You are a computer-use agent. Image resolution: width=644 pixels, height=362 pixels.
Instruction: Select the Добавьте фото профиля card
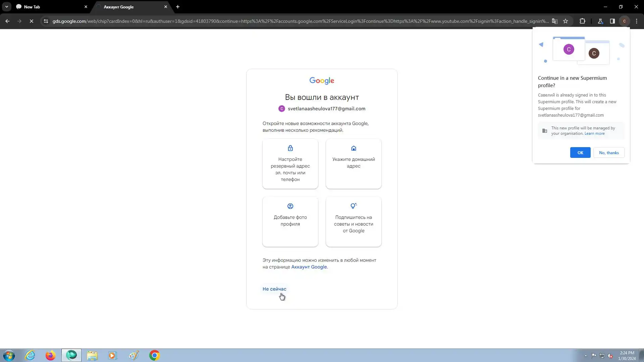coord(290,221)
